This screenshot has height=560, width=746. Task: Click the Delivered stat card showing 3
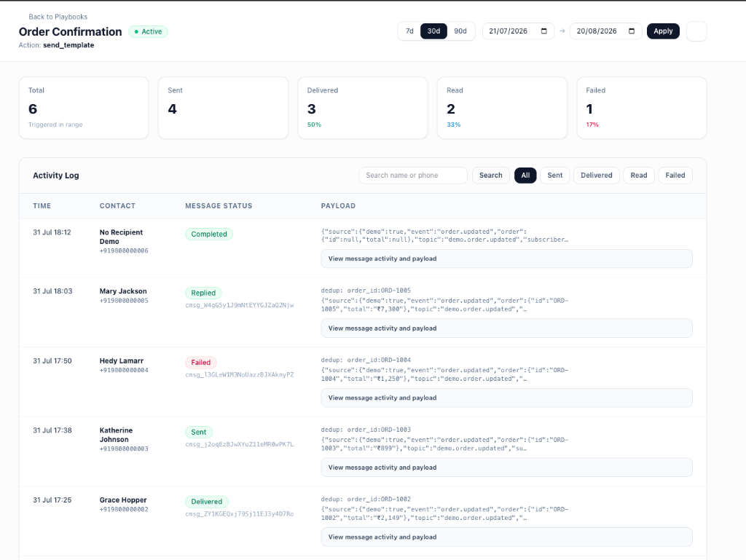[x=363, y=108]
